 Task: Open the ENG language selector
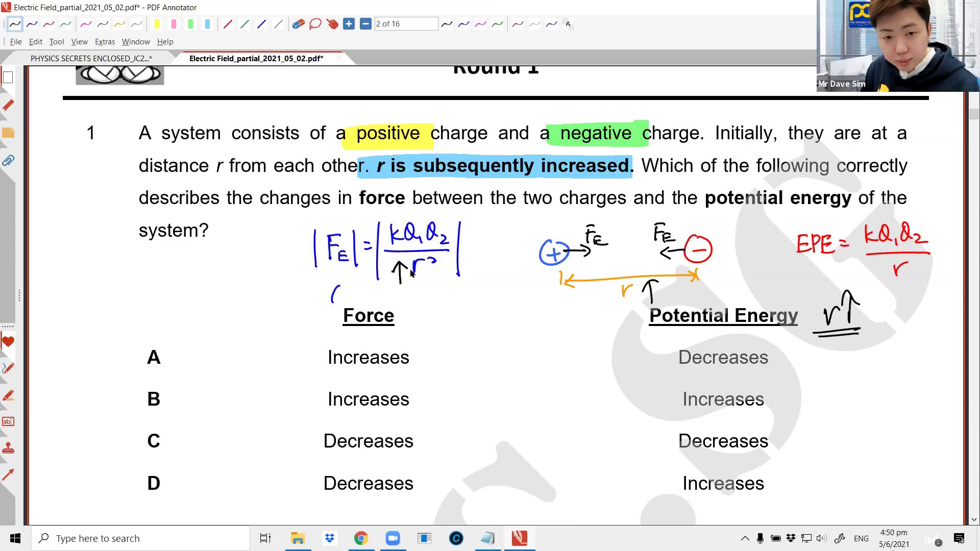[x=862, y=538]
